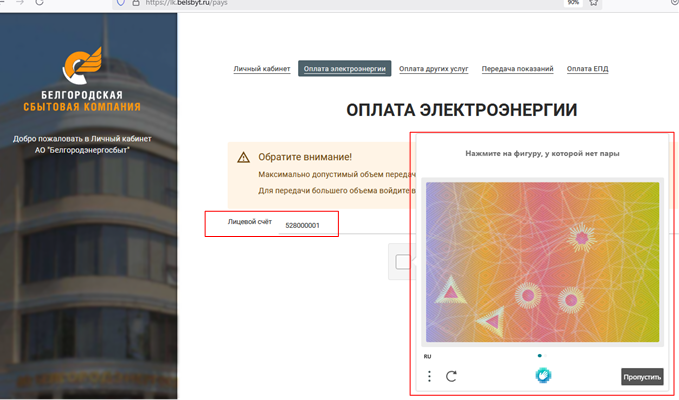Image resolution: width=679 pixels, height=400 pixels.
Task: Click the 90% zoom level indicator
Action: (x=572, y=3)
